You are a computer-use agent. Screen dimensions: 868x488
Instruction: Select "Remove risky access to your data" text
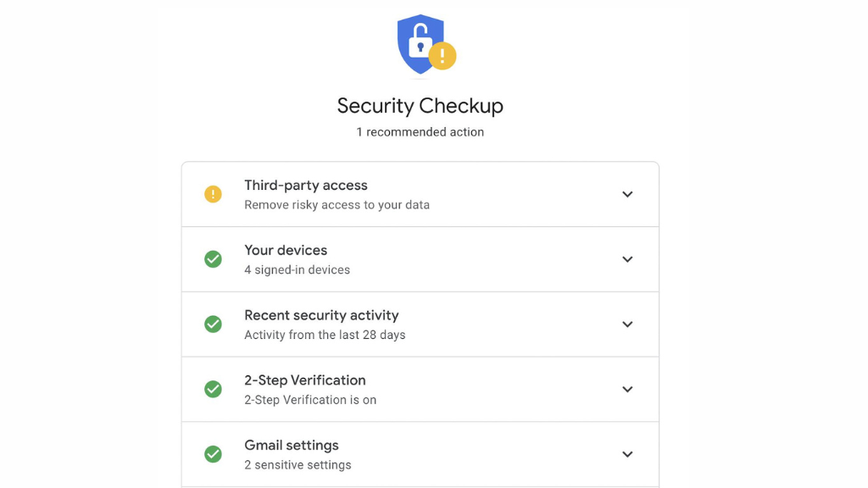pyautogui.click(x=337, y=205)
